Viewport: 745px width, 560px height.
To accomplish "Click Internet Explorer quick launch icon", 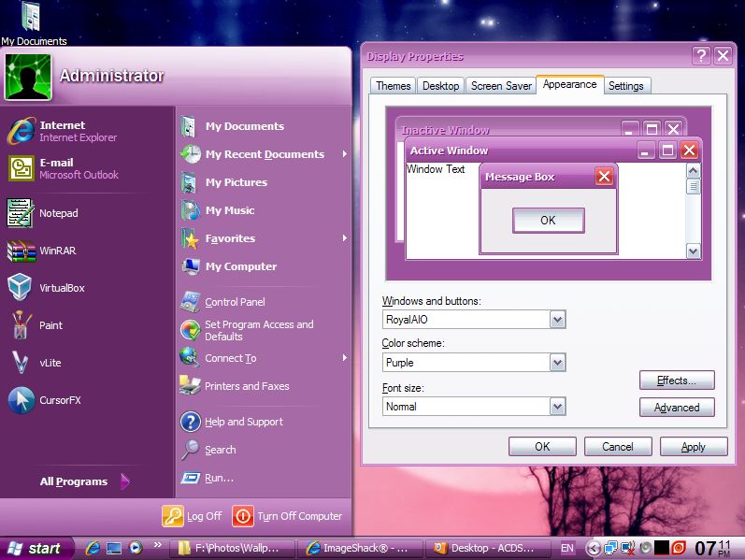I will tap(93, 548).
